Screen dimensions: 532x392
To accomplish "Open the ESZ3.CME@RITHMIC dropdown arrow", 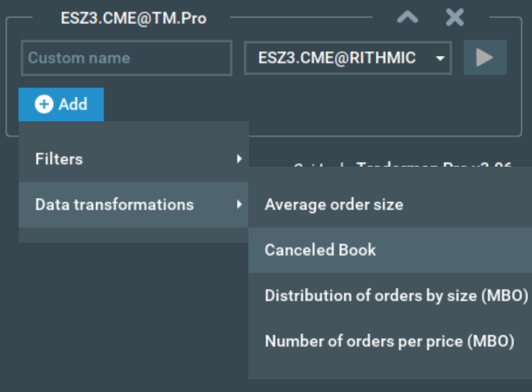I will tap(440, 58).
